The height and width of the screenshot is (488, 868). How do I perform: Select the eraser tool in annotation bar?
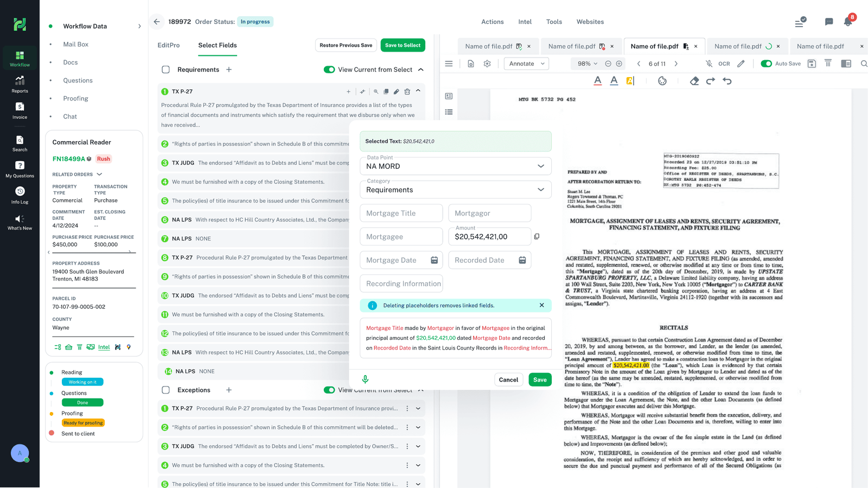pyautogui.click(x=694, y=81)
